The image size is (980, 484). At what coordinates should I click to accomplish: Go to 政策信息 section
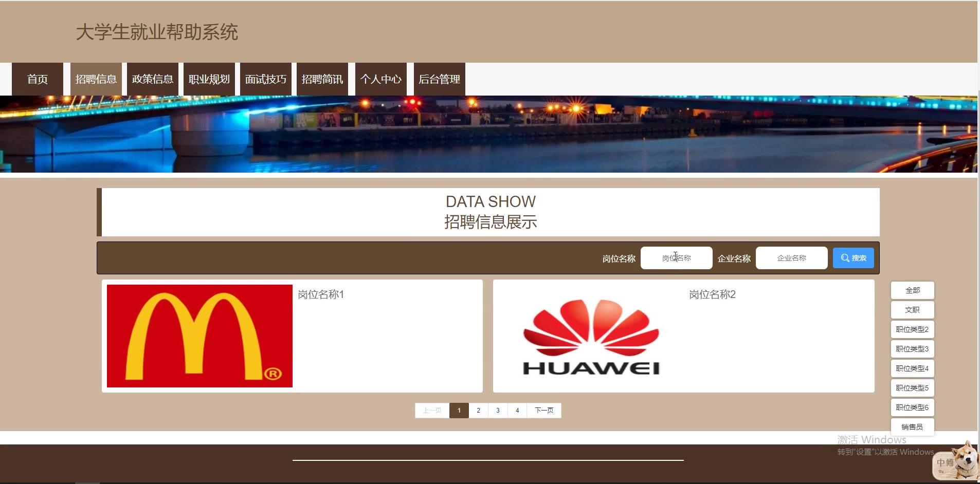153,79
